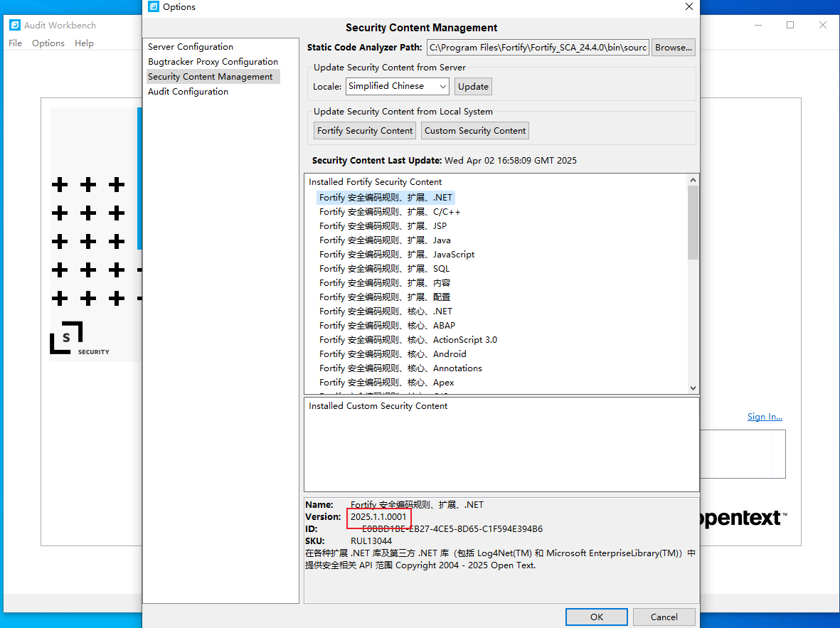
Task: Select Fortify 安全编码规则、核心、Annotations row
Action: coord(400,368)
